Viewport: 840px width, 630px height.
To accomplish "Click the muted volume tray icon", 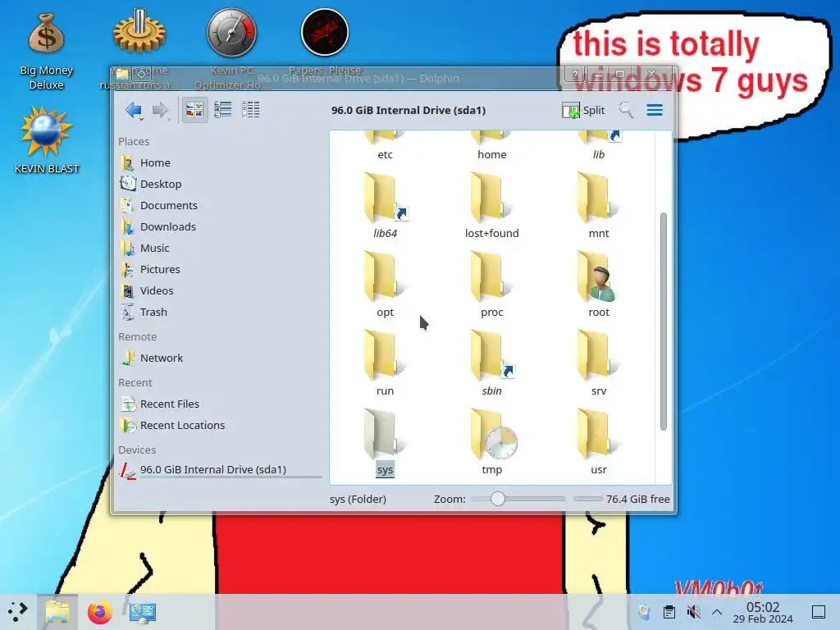I will click(x=694, y=611).
